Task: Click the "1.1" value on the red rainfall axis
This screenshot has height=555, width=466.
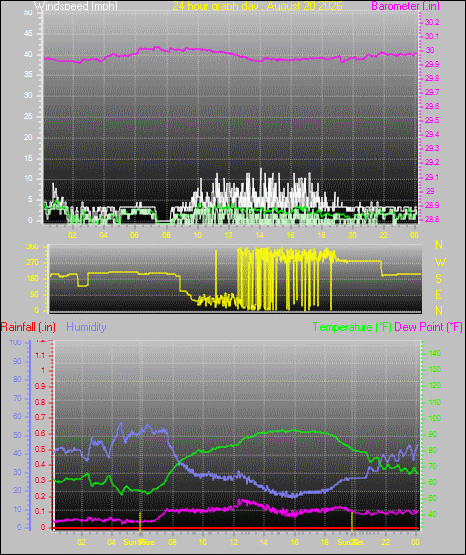Action: (x=40, y=355)
